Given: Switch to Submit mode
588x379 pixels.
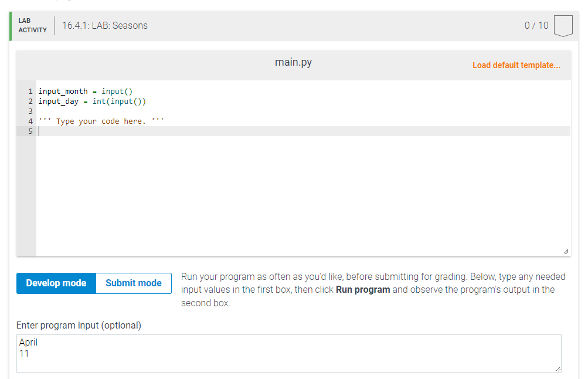Looking at the screenshot, I should [133, 283].
